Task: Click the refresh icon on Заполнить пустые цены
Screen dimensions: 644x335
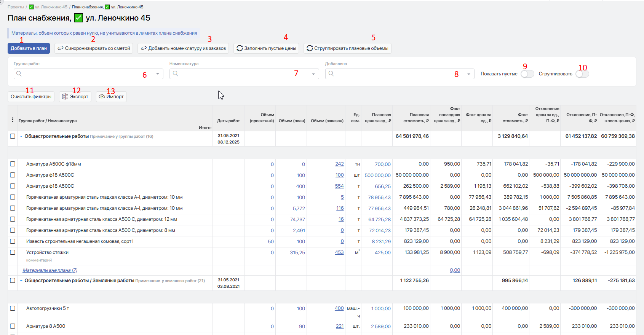Action: pos(240,48)
